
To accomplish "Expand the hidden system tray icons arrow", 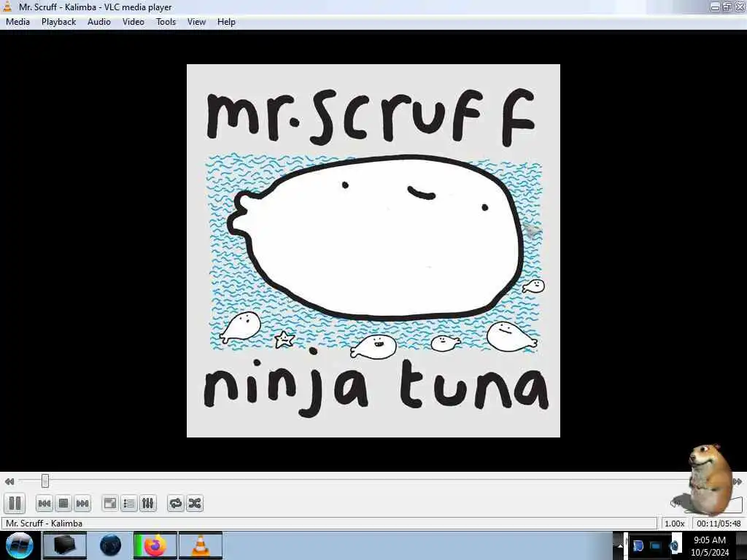I will click(x=619, y=545).
